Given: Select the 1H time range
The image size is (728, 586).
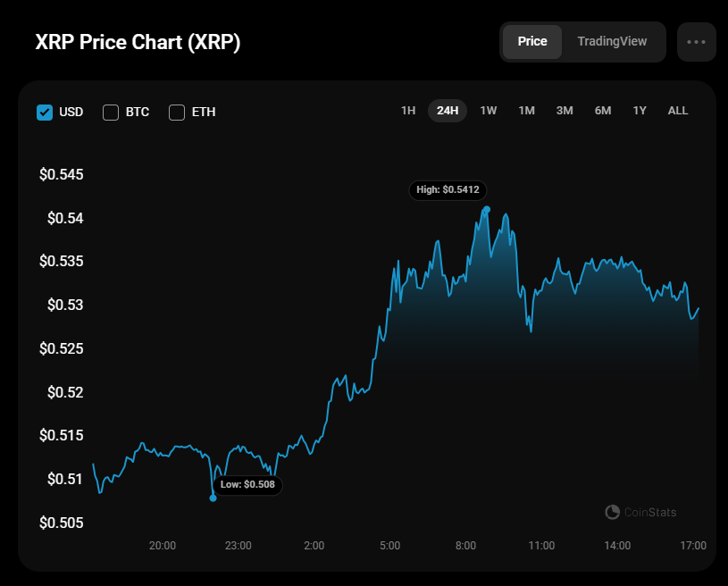Looking at the screenshot, I should 408,111.
